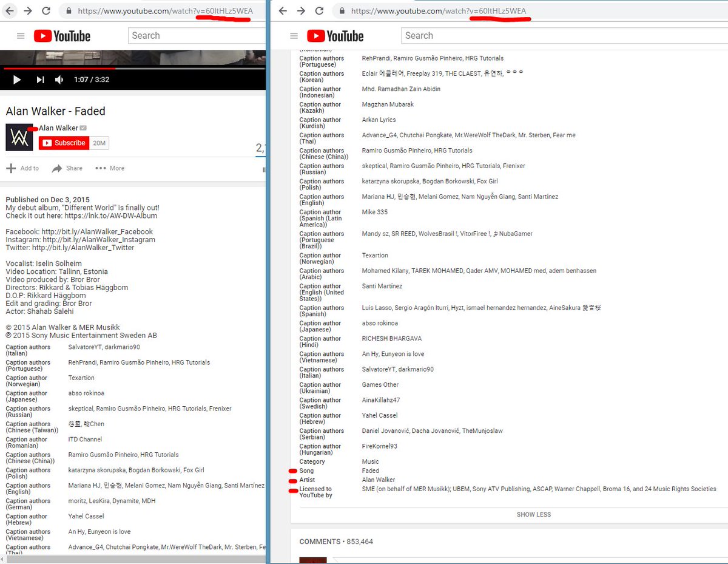Click Faded song value
The width and height of the screenshot is (728, 564).
tap(371, 471)
